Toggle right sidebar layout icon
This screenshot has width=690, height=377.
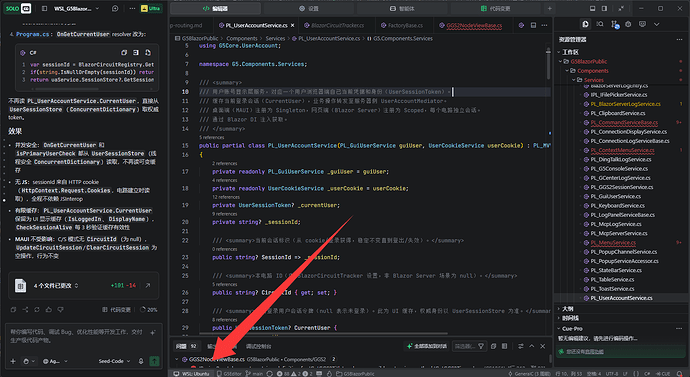(x=605, y=8)
